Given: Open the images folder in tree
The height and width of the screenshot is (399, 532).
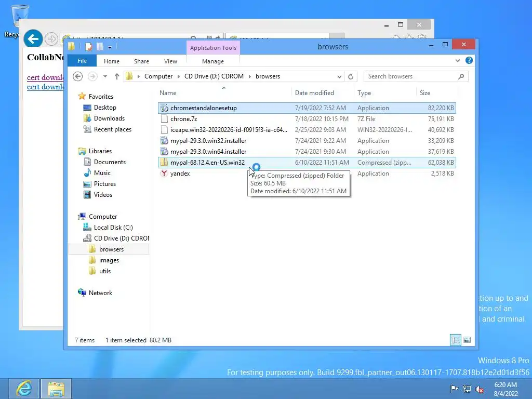Looking at the screenshot, I should 109,260.
